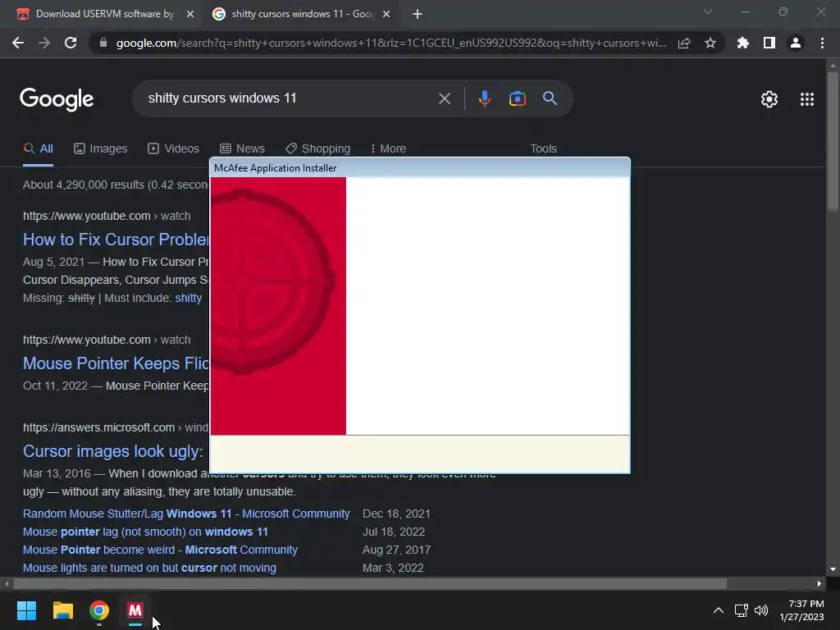Go to the Google logo homepage
Screen dimensions: 840x630
coord(57,99)
